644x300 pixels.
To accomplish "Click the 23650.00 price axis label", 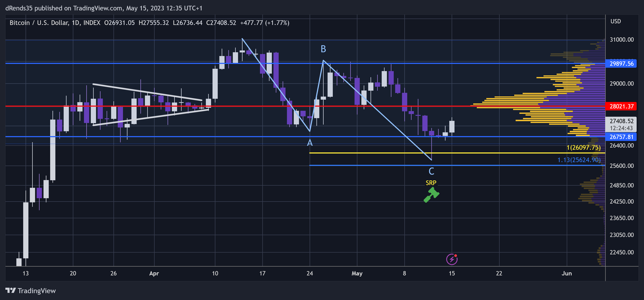I will (622, 218).
